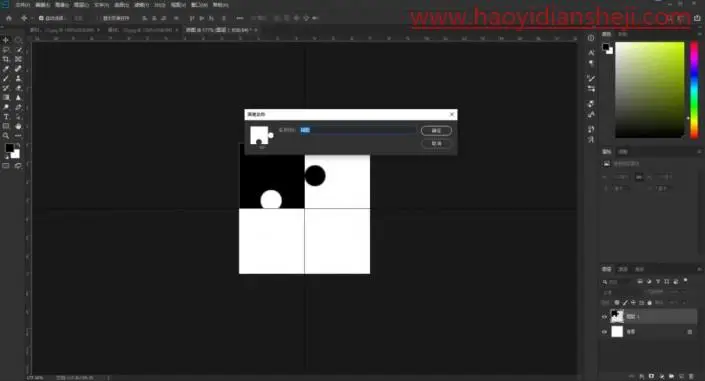The image size is (705, 381).
Task: Click the pattern name input field
Action: coord(357,130)
